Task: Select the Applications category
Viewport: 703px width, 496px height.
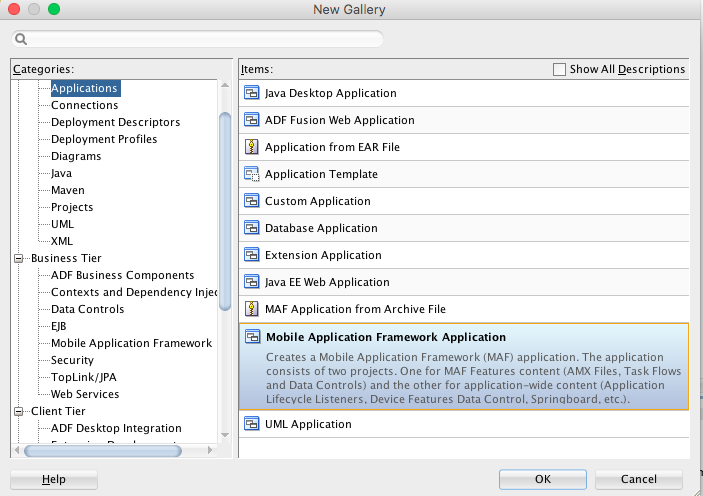Action: (84, 88)
